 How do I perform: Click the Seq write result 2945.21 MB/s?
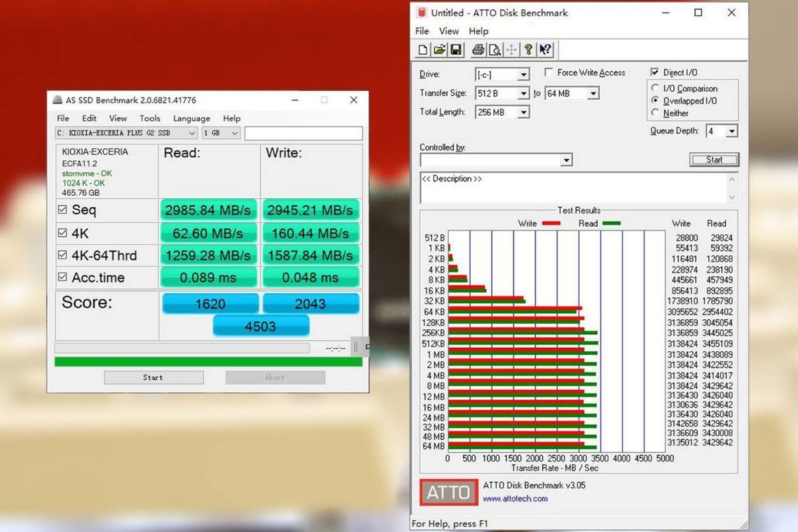[311, 210]
